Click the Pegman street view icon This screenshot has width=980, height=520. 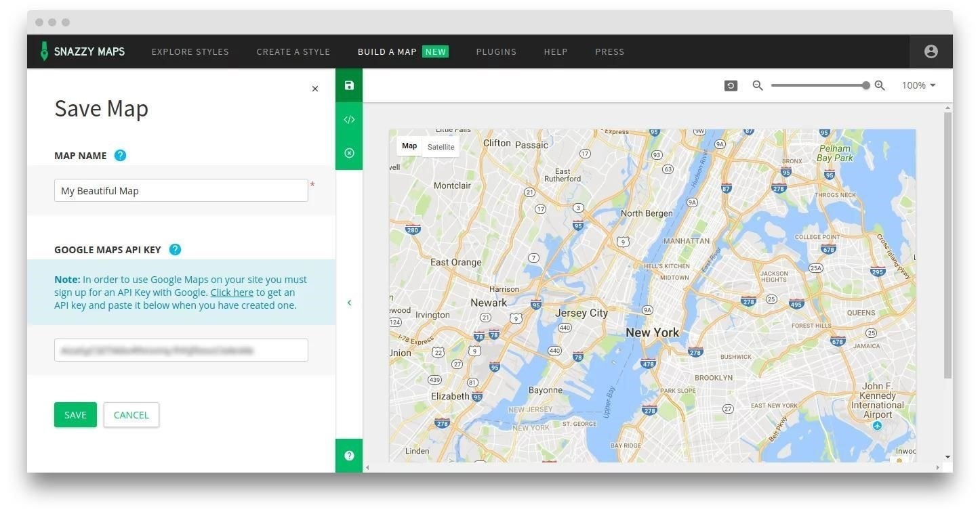point(899,461)
